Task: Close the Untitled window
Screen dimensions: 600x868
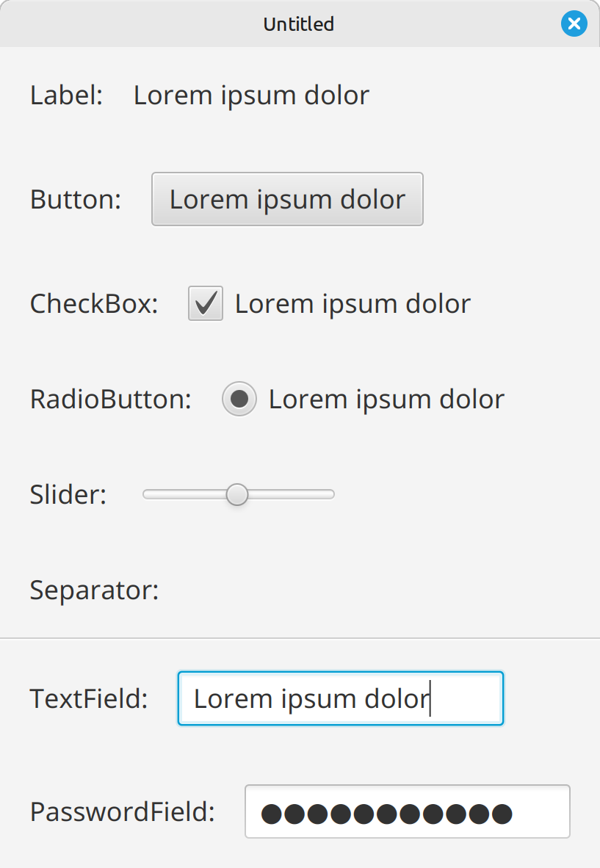Action: coord(574,24)
